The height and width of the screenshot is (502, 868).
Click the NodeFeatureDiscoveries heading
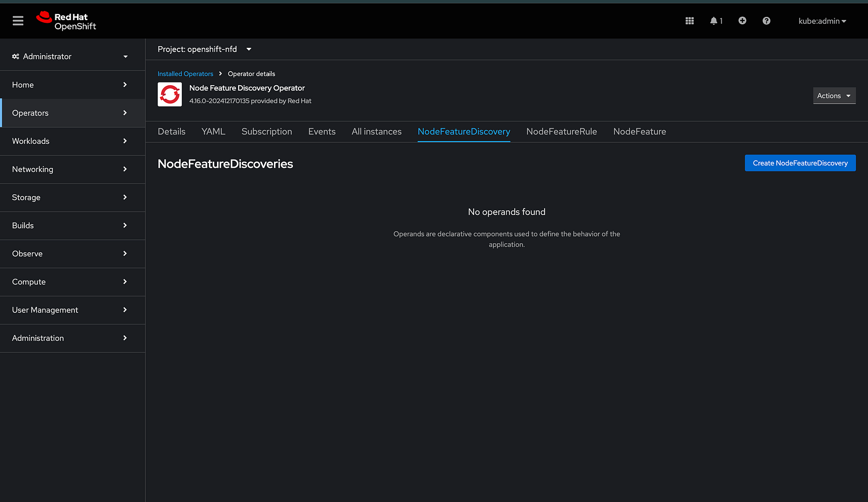pyautogui.click(x=225, y=164)
